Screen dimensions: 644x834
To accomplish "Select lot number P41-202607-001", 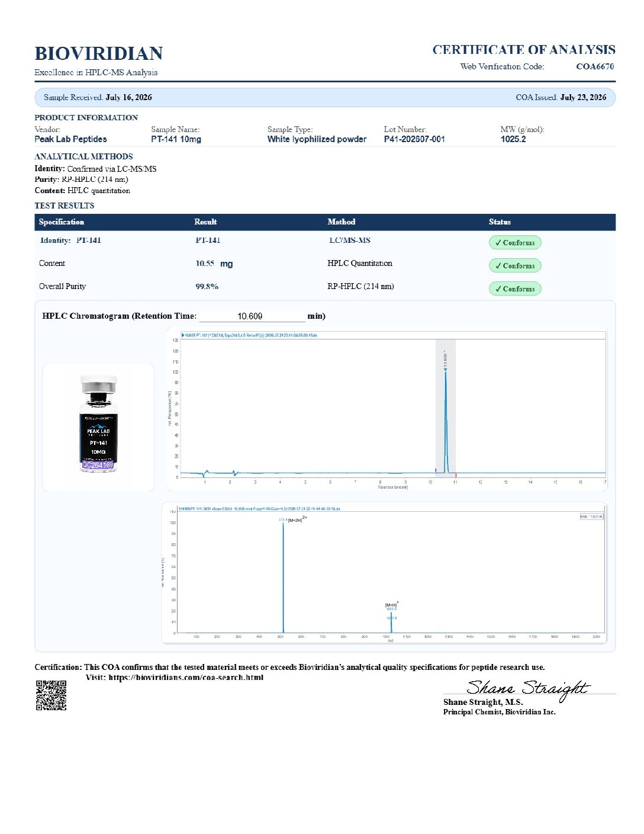I will pyautogui.click(x=414, y=139).
